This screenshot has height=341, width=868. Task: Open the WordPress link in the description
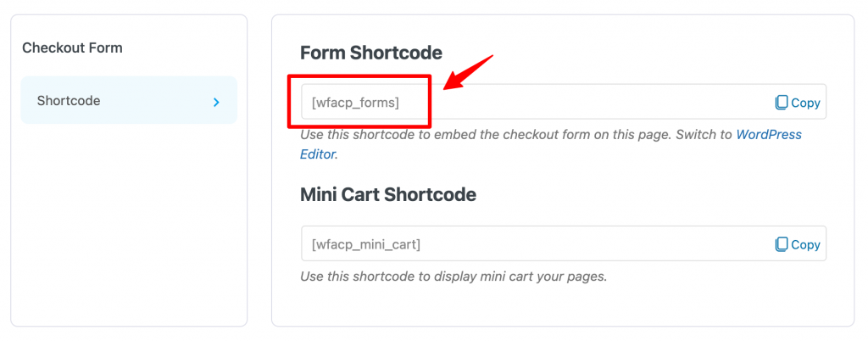(x=768, y=135)
